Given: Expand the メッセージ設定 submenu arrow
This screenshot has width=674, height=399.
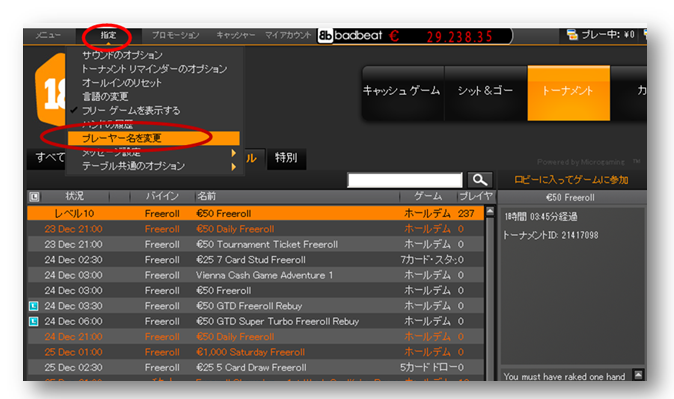Looking at the screenshot, I should [233, 153].
